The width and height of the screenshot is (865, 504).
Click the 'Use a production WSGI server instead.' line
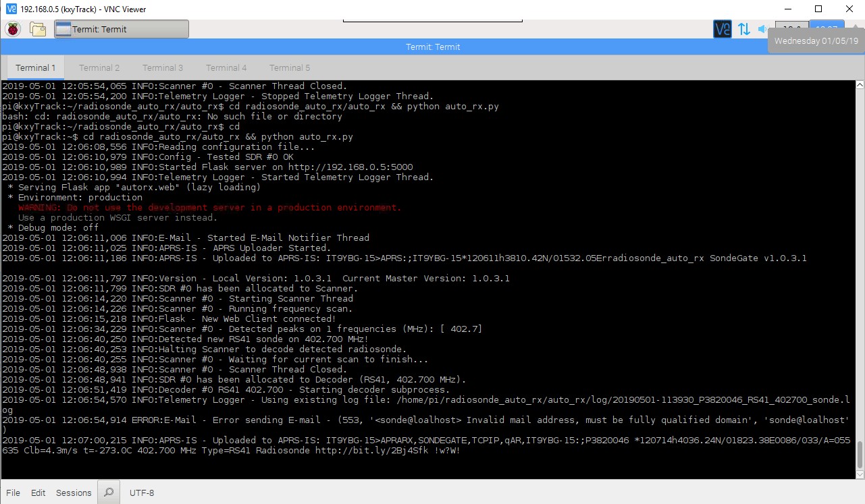click(x=118, y=217)
